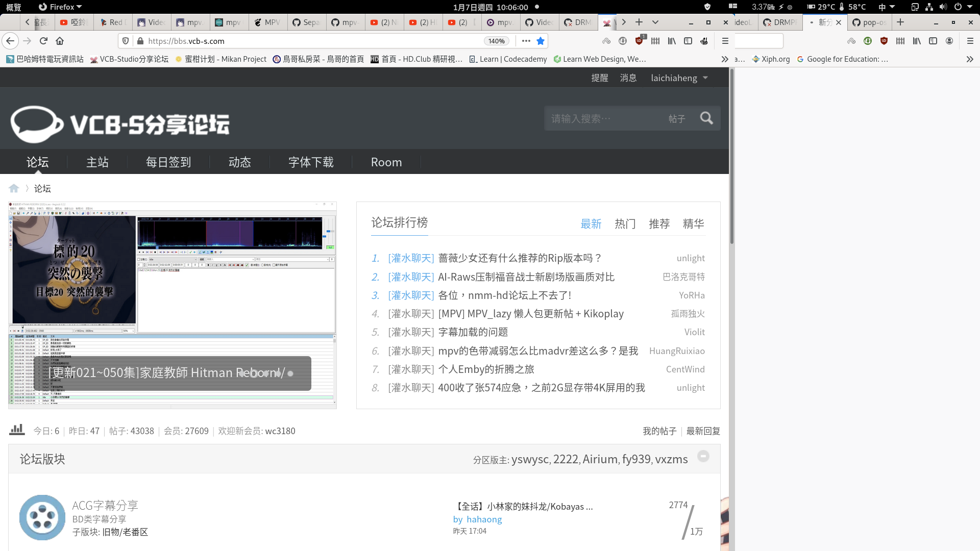Close the 新分 tab in right window

click(x=839, y=22)
